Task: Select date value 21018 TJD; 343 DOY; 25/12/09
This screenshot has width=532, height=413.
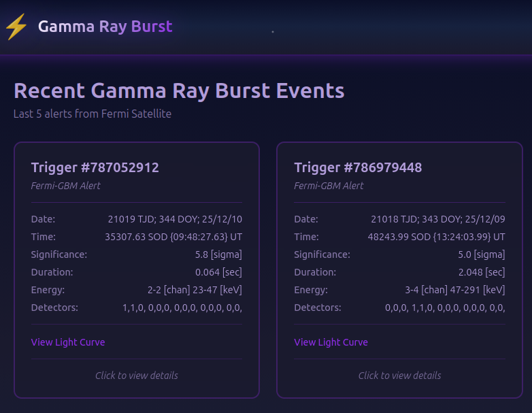Action: pyautogui.click(x=438, y=219)
